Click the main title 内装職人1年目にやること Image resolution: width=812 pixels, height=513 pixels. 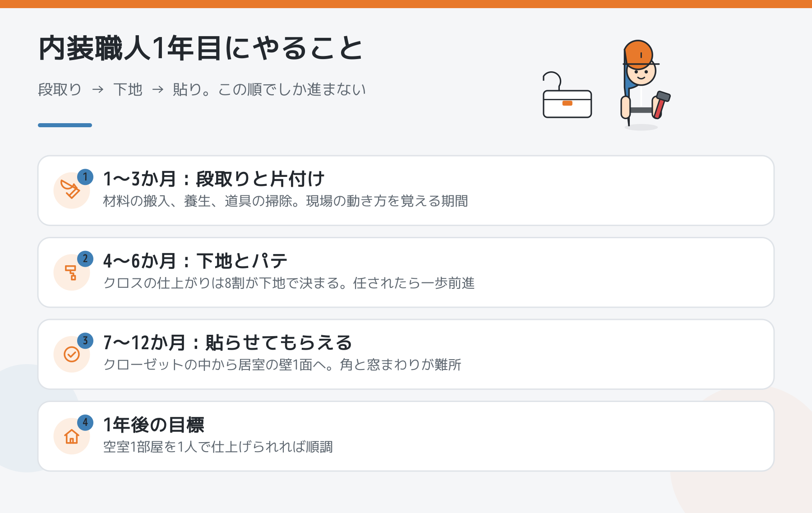[201, 48]
